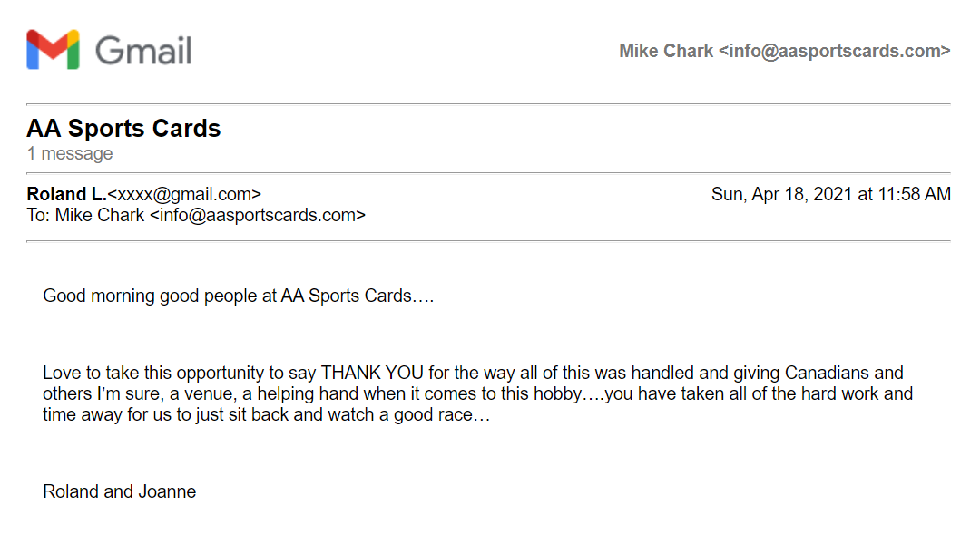Click the recipient line 'To: Mike Chark'
This screenshot has width=980, height=544.
click(85, 216)
